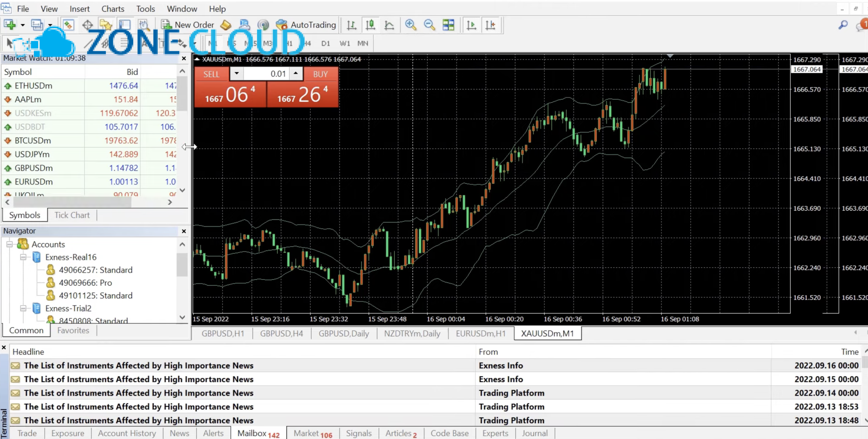Open the search magnifier in the top right
This screenshot has width=868, height=439.
tap(843, 25)
